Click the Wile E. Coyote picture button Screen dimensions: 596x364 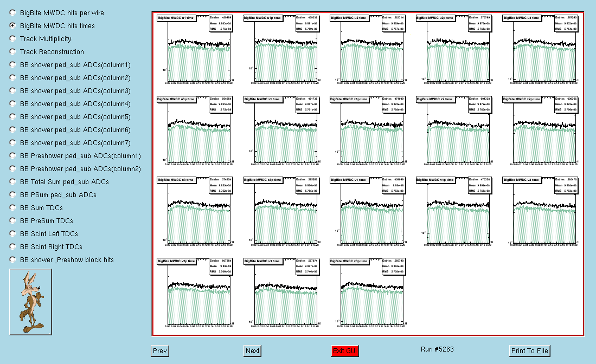click(x=30, y=302)
